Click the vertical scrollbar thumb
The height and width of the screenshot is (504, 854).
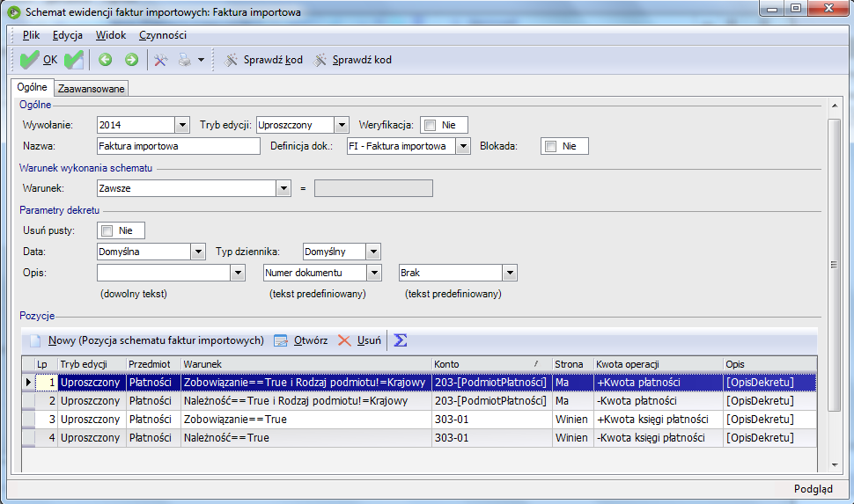coord(835,265)
